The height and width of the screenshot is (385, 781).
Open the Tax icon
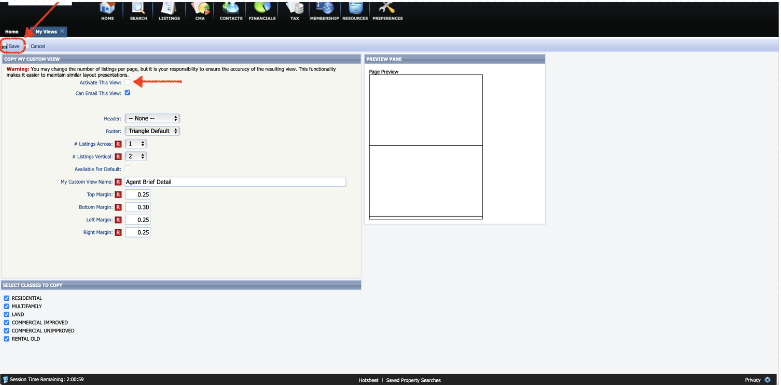294,7
